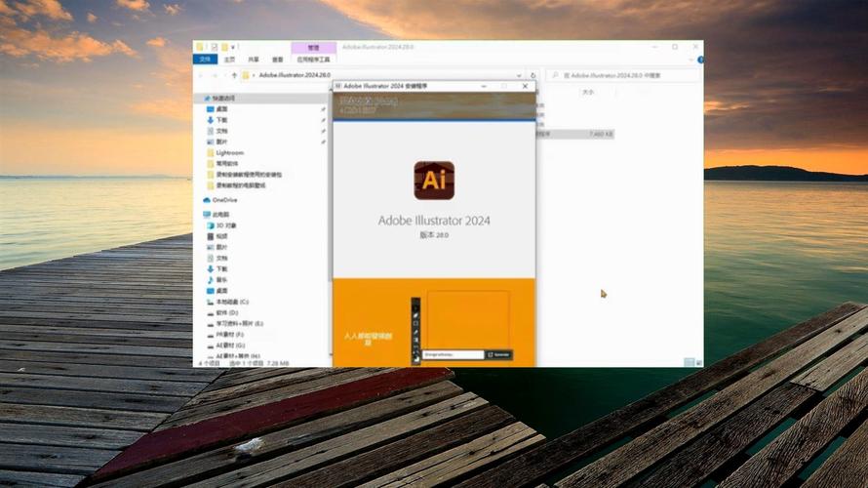Open the folder listed just below Lightroom
This screenshot has height=488, width=868.
pos(227,164)
